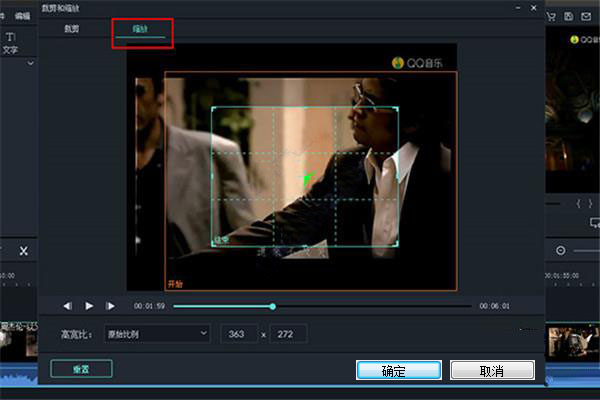Close the crop and zoom dialog

point(533,8)
